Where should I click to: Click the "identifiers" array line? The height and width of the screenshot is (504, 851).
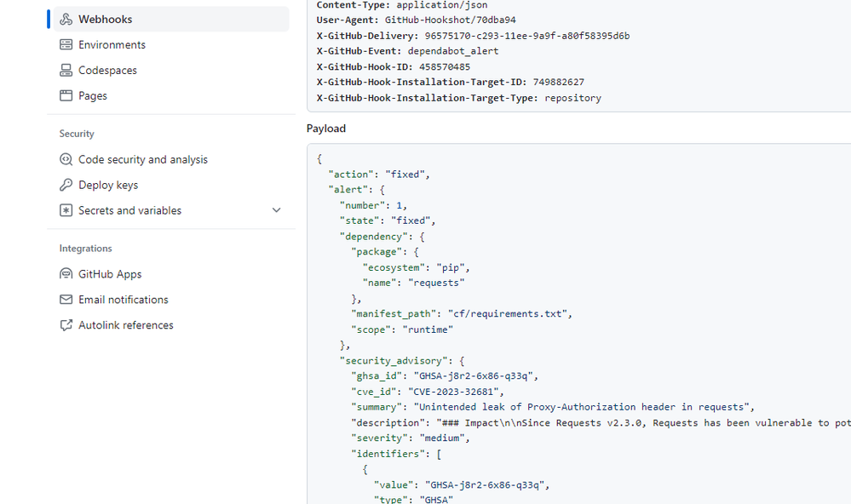(396, 454)
